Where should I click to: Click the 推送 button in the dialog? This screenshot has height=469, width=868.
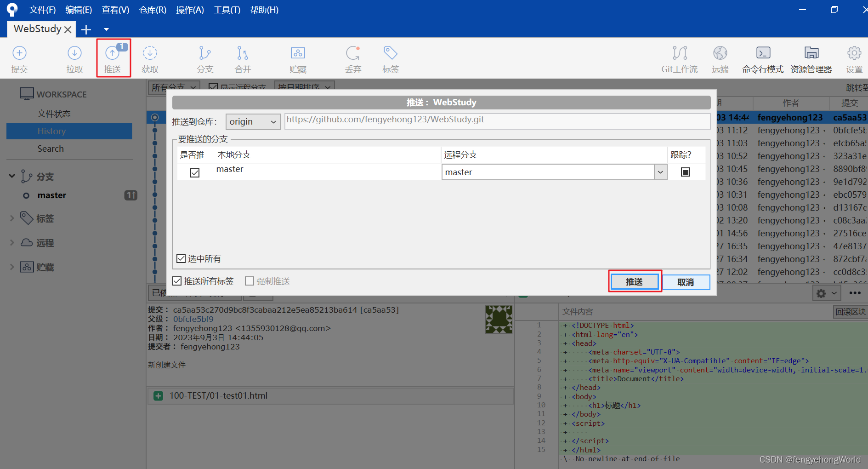[634, 281]
